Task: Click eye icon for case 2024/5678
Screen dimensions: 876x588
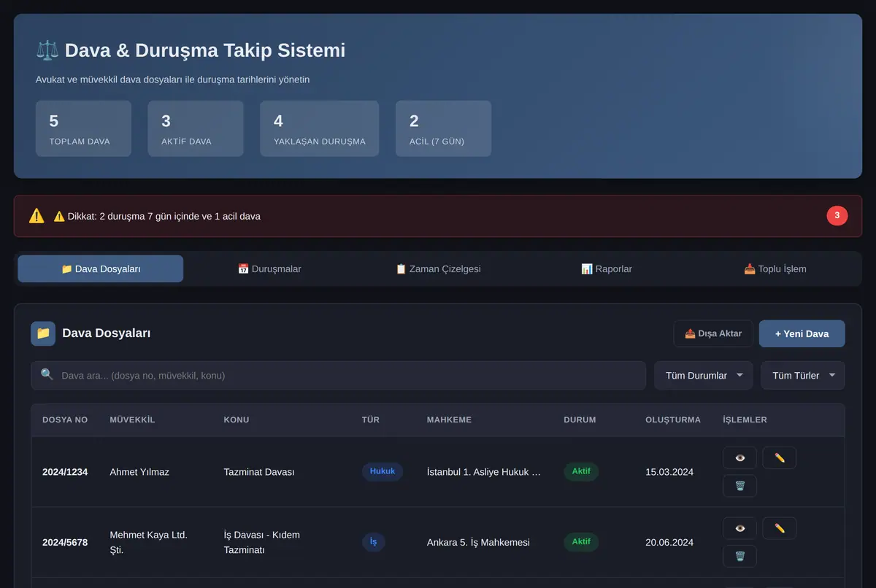Action: coord(739,528)
